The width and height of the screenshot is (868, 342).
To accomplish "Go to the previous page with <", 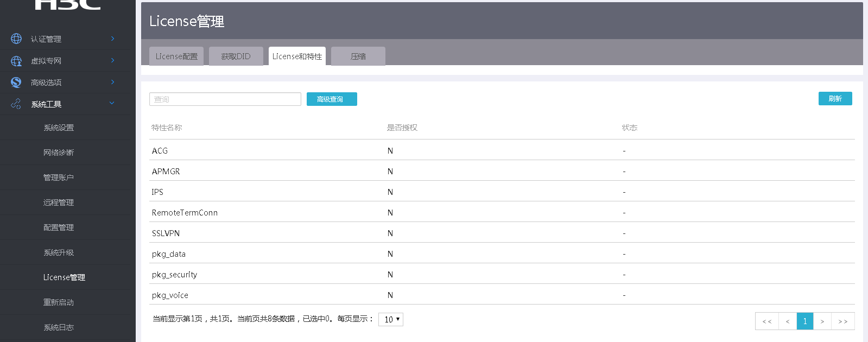I will (x=788, y=321).
